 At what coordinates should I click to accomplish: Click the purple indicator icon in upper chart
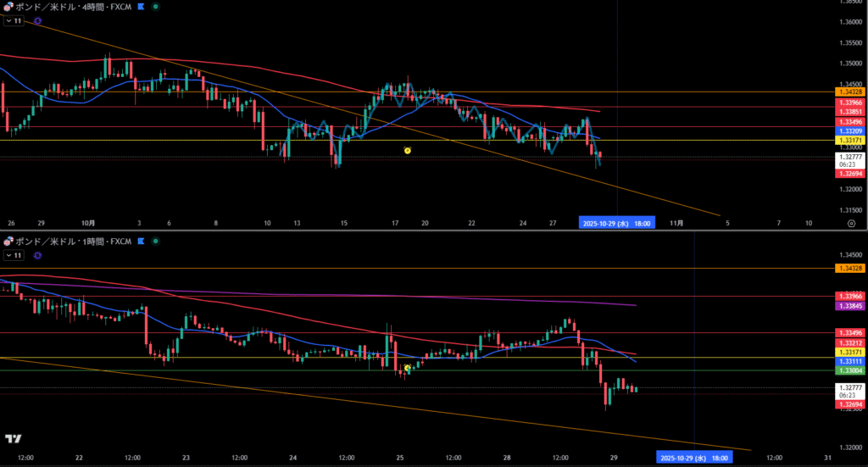[x=37, y=19]
